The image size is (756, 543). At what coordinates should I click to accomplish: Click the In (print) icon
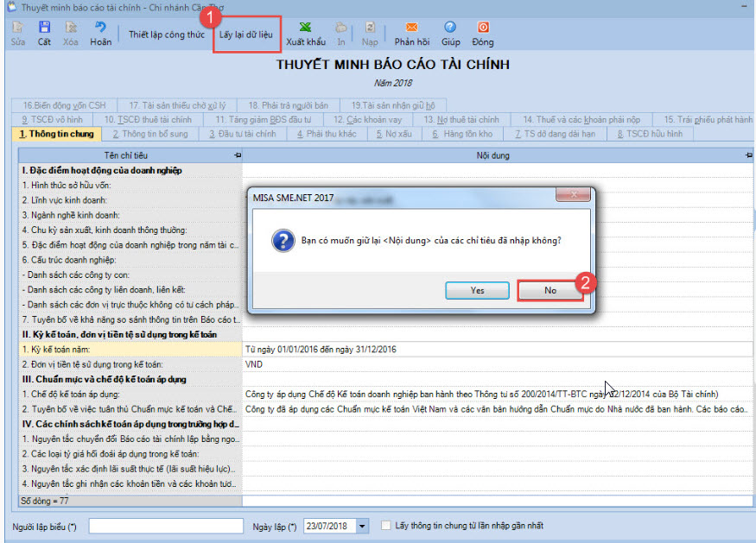click(341, 27)
